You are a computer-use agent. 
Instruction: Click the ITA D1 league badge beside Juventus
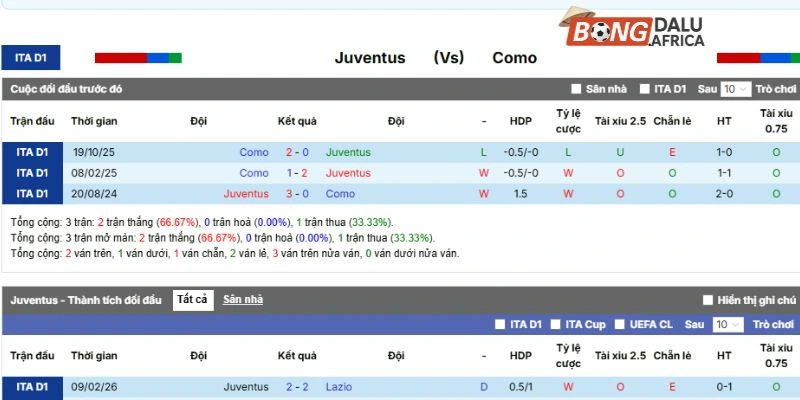31,58
